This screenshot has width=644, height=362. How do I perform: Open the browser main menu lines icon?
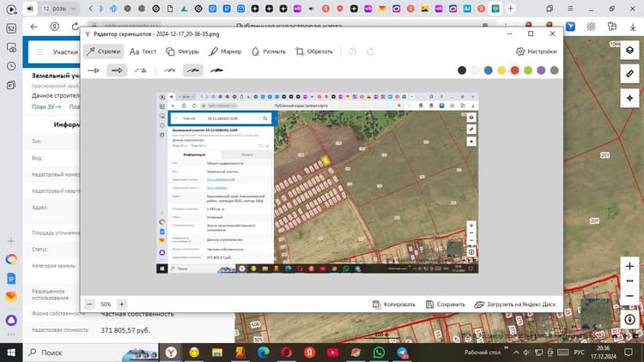coord(570,9)
